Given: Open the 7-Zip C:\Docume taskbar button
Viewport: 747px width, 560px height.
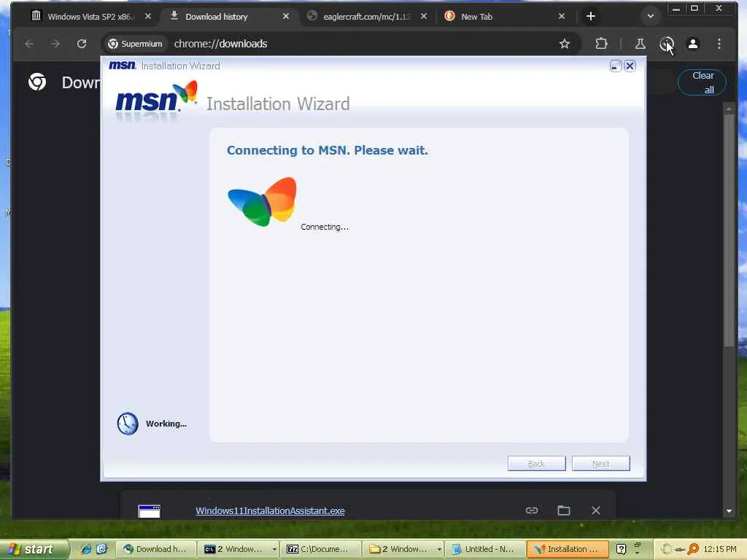Looking at the screenshot, I should click(x=321, y=549).
